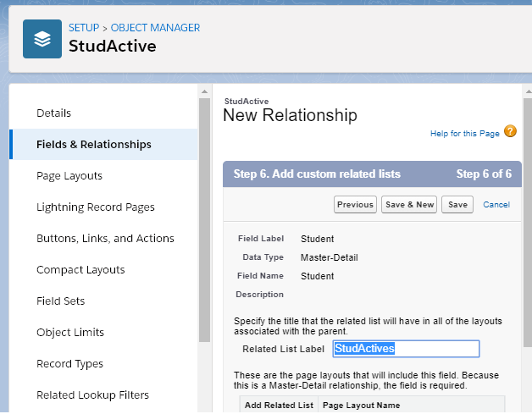Click the Master-Detail data type value
Image resolution: width=532 pixels, height=414 pixels.
tap(329, 257)
